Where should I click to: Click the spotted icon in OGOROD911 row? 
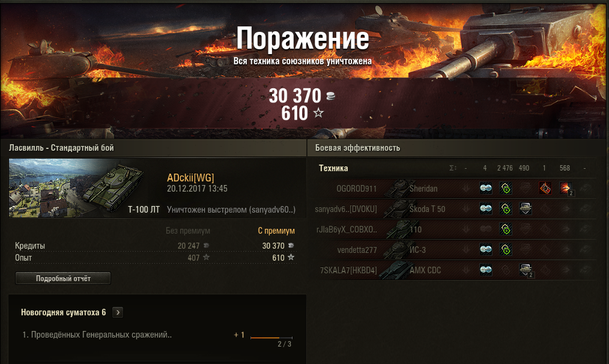[x=485, y=189]
